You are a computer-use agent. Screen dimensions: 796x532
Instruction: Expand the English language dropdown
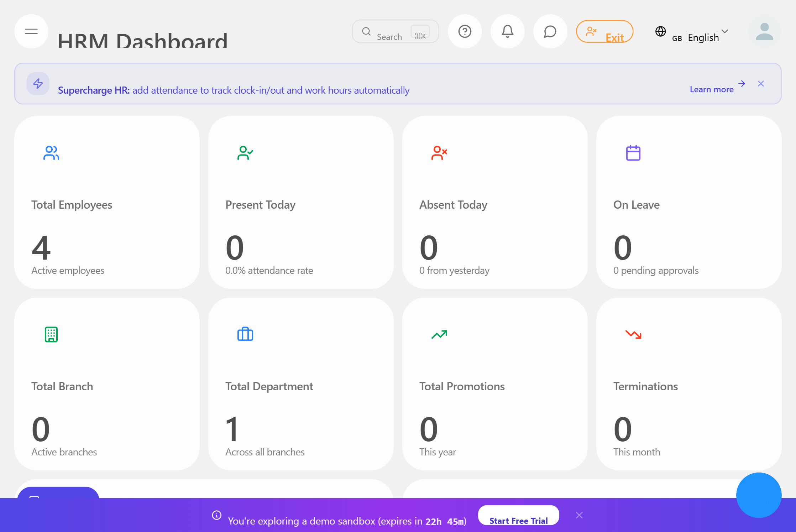725,32
